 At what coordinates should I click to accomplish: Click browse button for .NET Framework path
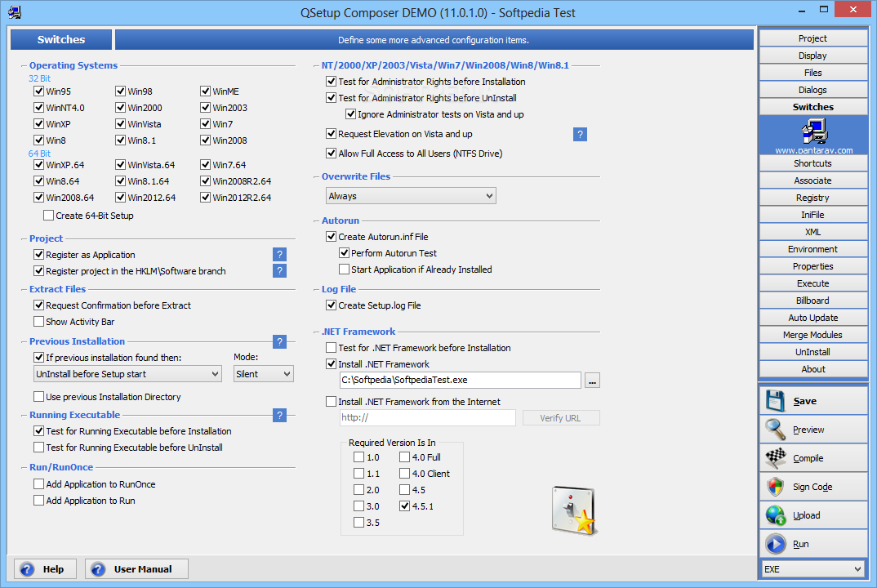[x=592, y=381]
